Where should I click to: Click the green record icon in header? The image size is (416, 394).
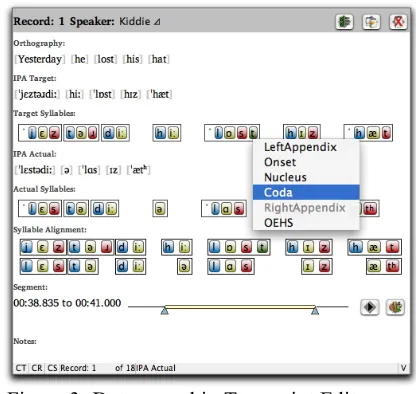(344, 22)
